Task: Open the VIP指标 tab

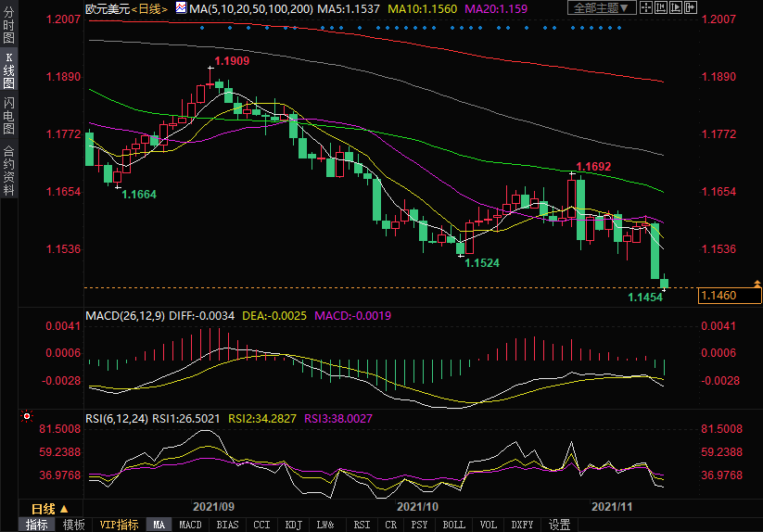Action: [x=119, y=525]
